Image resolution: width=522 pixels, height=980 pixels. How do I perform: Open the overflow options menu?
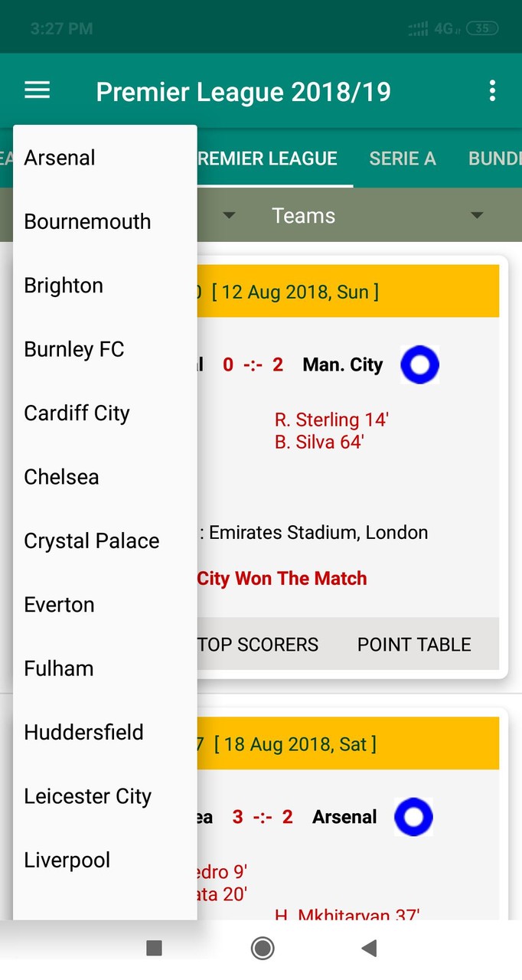(492, 90)
